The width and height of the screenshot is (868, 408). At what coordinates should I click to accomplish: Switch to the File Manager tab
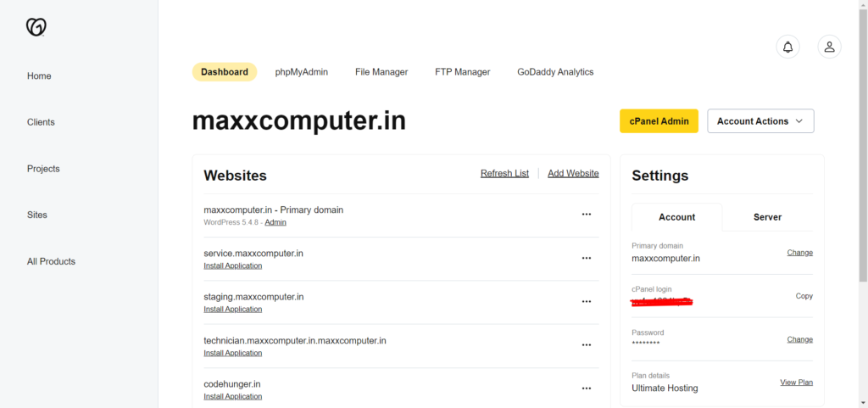pyautogui.click(x=381, y=72)
